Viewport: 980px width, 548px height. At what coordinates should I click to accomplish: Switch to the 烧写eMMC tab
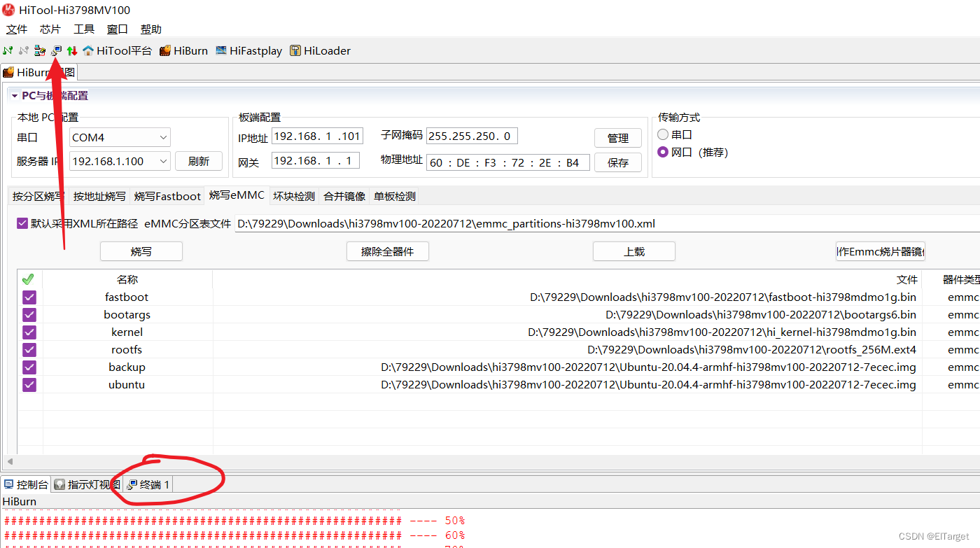[x=237, y=196]
